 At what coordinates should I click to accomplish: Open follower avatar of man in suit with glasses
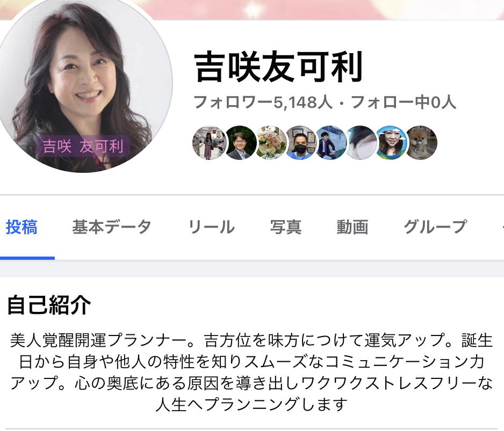click(x=240, y=143)
